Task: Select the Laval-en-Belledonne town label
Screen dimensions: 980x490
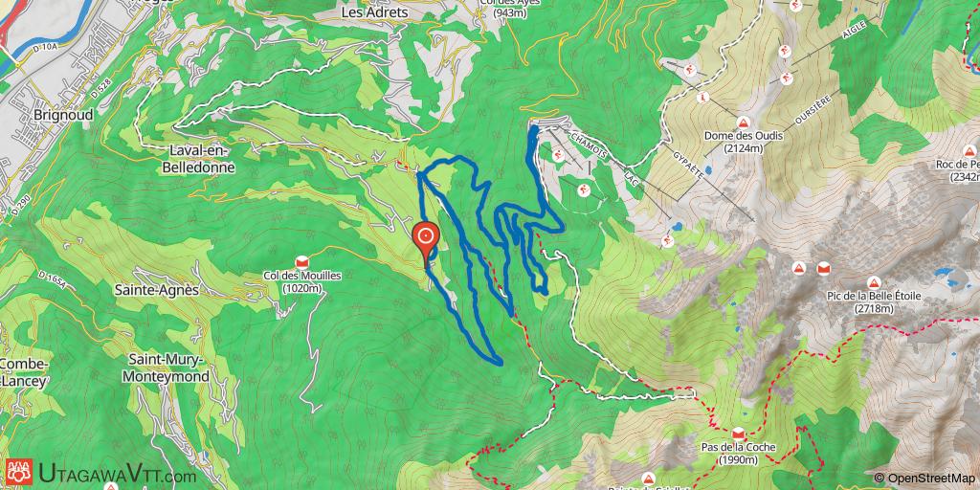Action: point(202,159)
